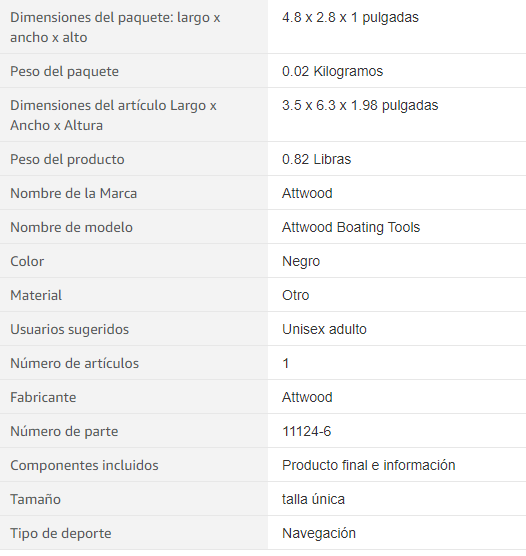This screenshot has width=526, height=556.
Task: Select the 0.82 Libras weight value
Action: [x=316, y=160]
